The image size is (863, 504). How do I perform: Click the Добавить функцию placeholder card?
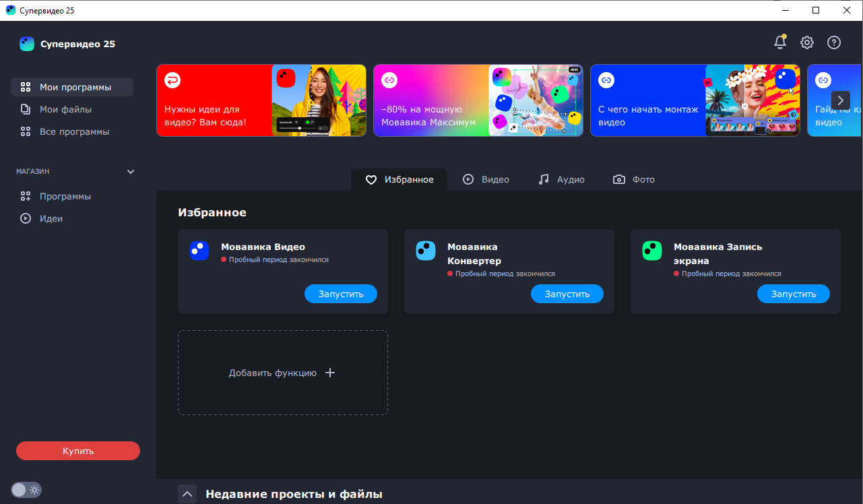pos(283,373)
